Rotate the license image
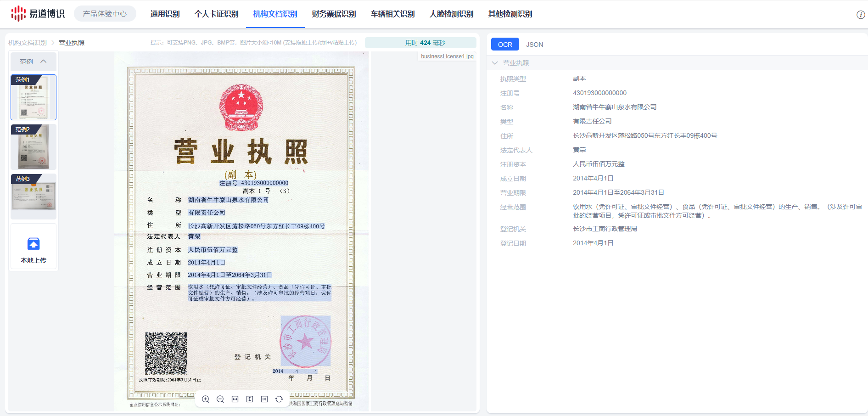868x416 pixels. pyautogui.click(x=279, y=399)
